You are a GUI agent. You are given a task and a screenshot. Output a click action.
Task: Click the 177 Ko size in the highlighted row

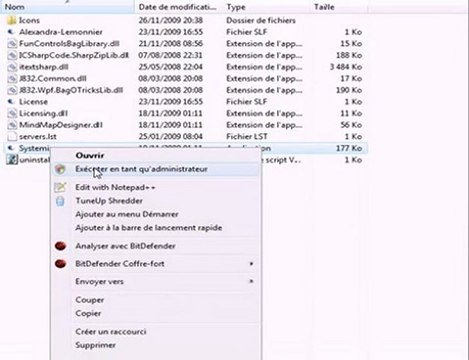[349, 148]
